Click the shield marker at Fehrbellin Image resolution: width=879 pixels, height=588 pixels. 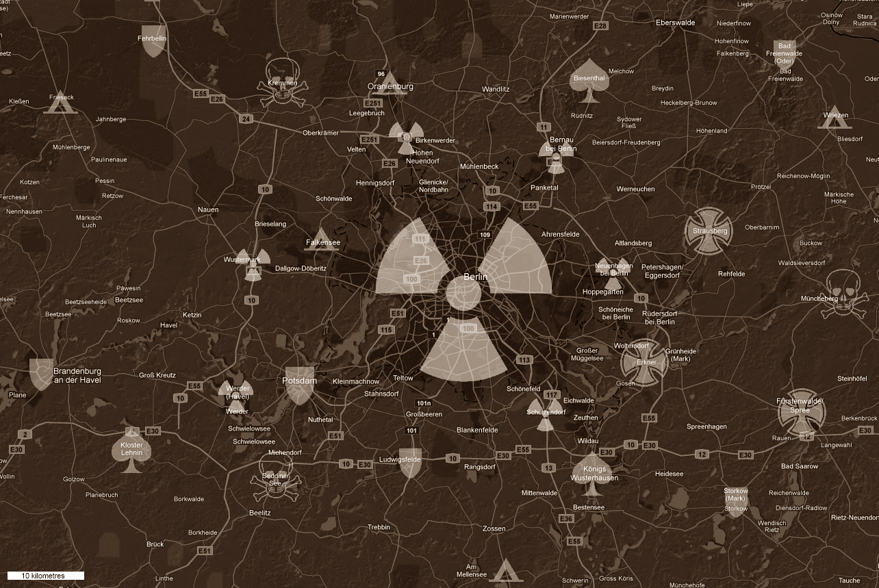[153, 41]
